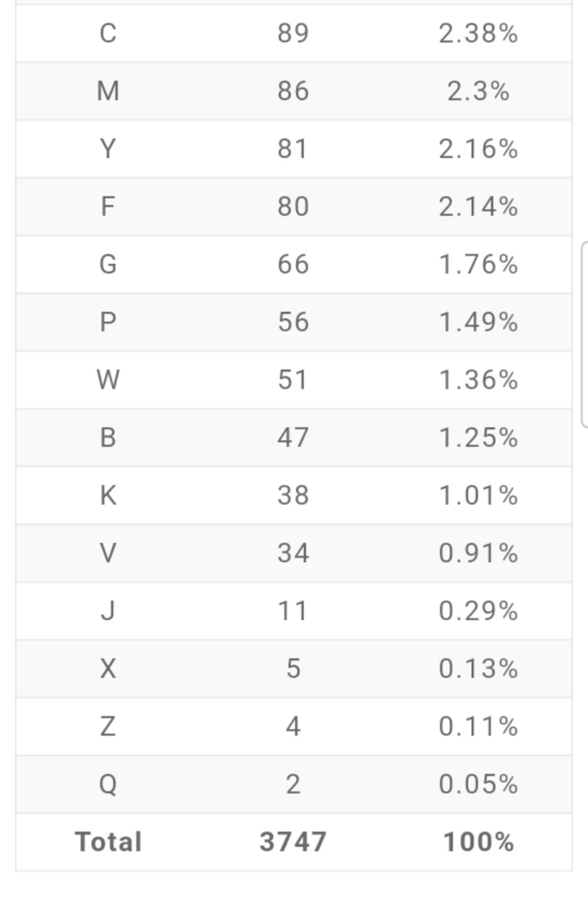588x897 pixels.
Task: Select the letter K cell
Action: pyautogui.click(x=108, y=496)
